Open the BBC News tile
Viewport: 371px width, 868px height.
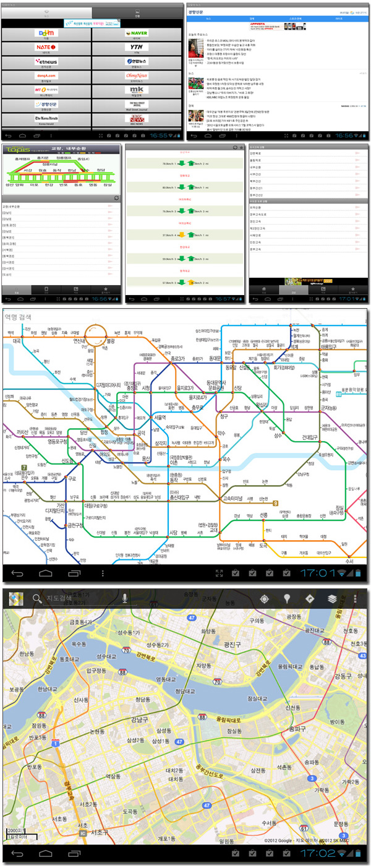pos(137,120)
